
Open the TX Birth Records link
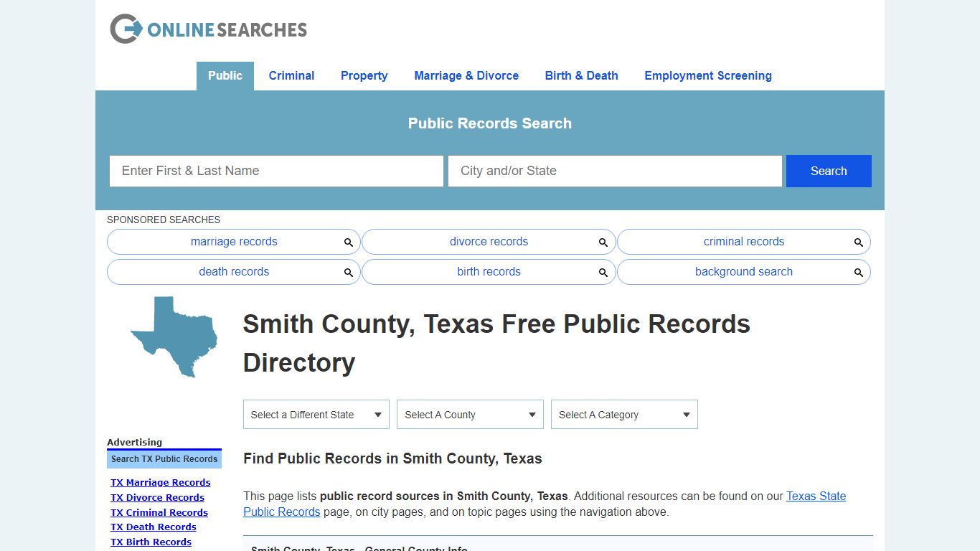151,542
